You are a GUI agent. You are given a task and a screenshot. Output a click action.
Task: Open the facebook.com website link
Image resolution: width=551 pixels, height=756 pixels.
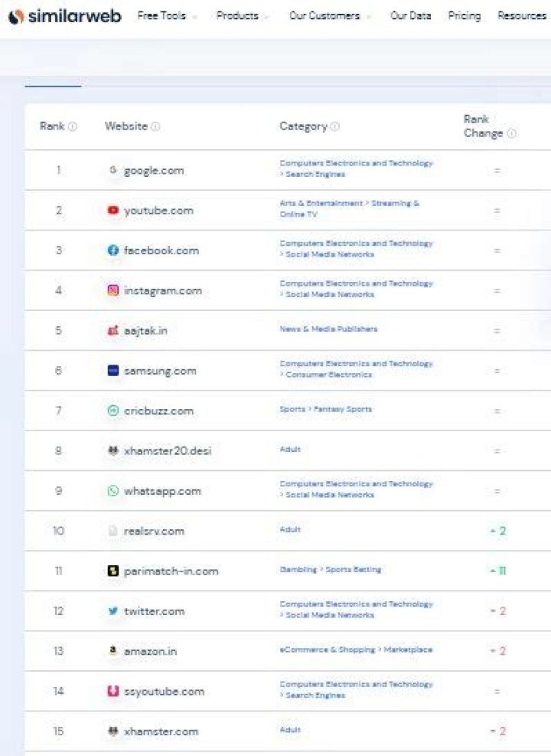click(x=161, y=250)
